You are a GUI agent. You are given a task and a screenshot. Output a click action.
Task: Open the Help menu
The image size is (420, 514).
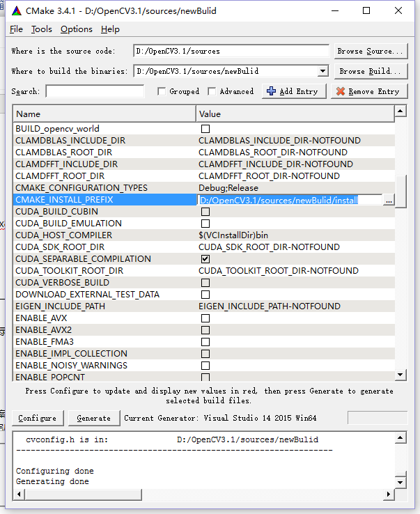(110, 29)
